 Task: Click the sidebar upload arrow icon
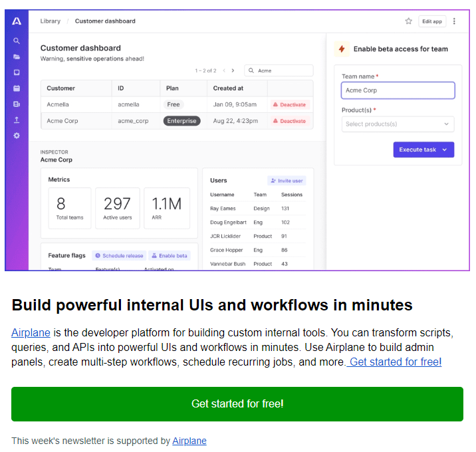[17, 120]
